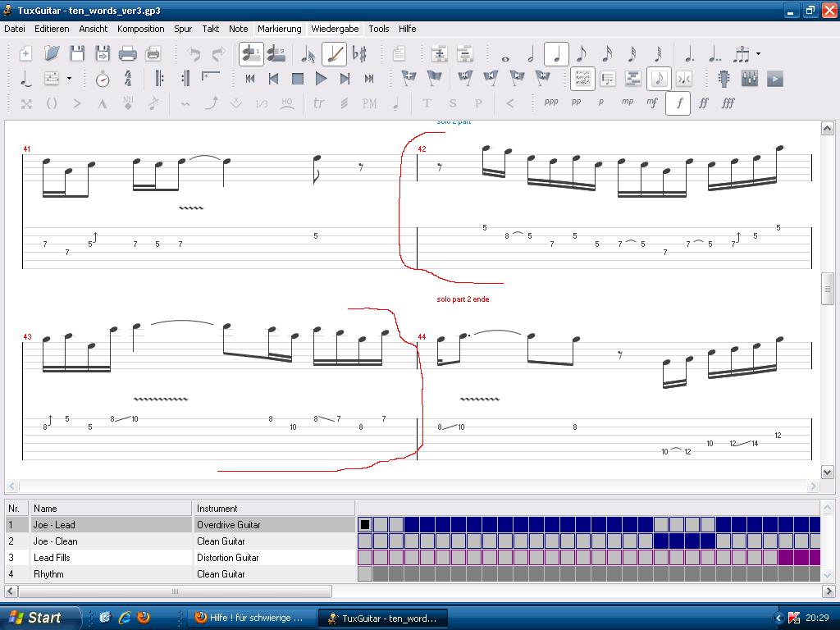Select the 'mp' dynamic
The image size is (840, 630).
point(628,102)
